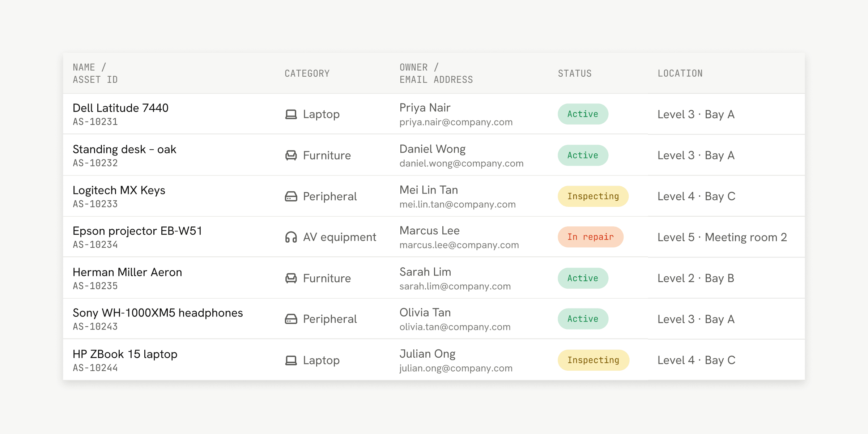Select the Logitech MX Keys asset name
Screen dimensions: 868x434
tap(119, 190)
